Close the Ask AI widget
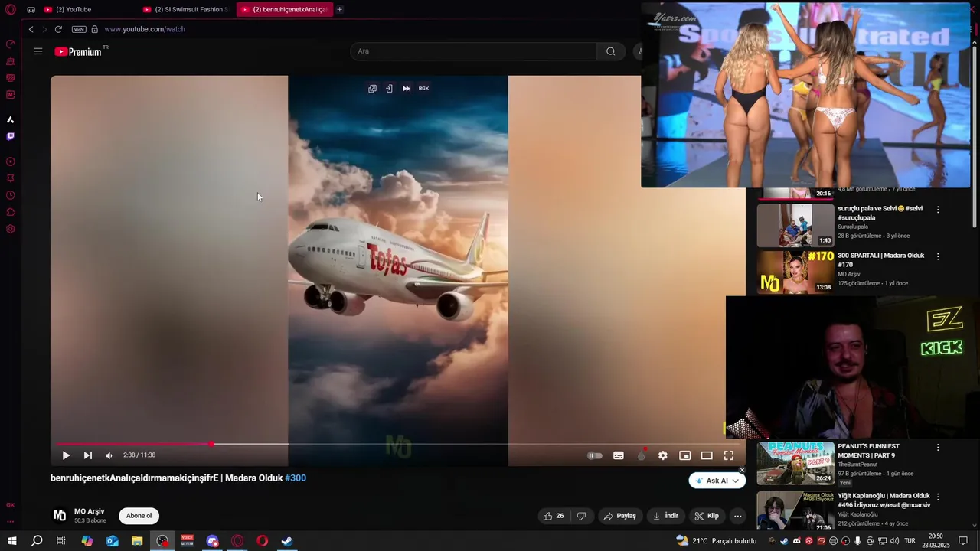This screenshot has height=551, width=980. (x=742, y=470)
